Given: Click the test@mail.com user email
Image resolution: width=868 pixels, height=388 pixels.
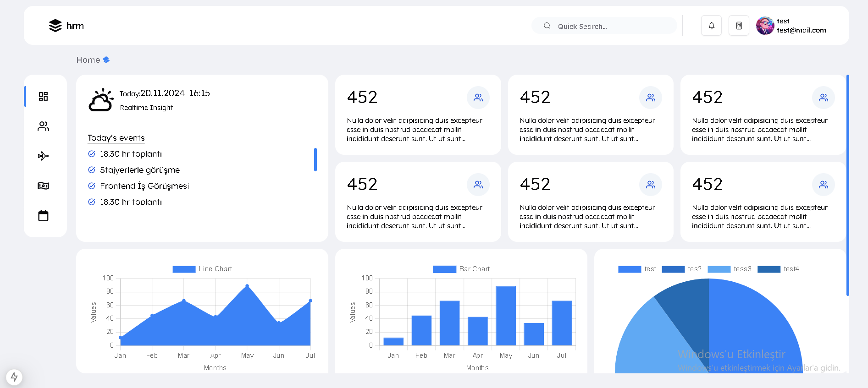Looking at the screenshot, I should tap(801, 30).
